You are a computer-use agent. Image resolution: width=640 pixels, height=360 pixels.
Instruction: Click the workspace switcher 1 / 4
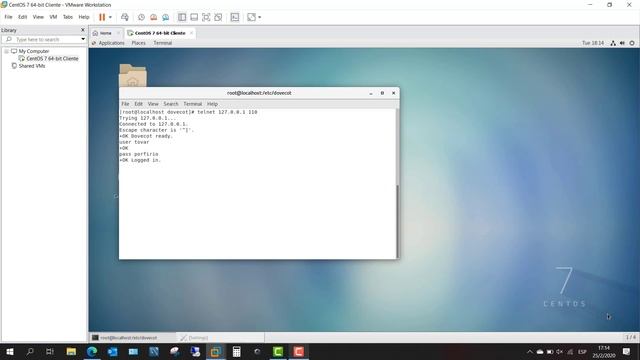[x=631, y=337]
